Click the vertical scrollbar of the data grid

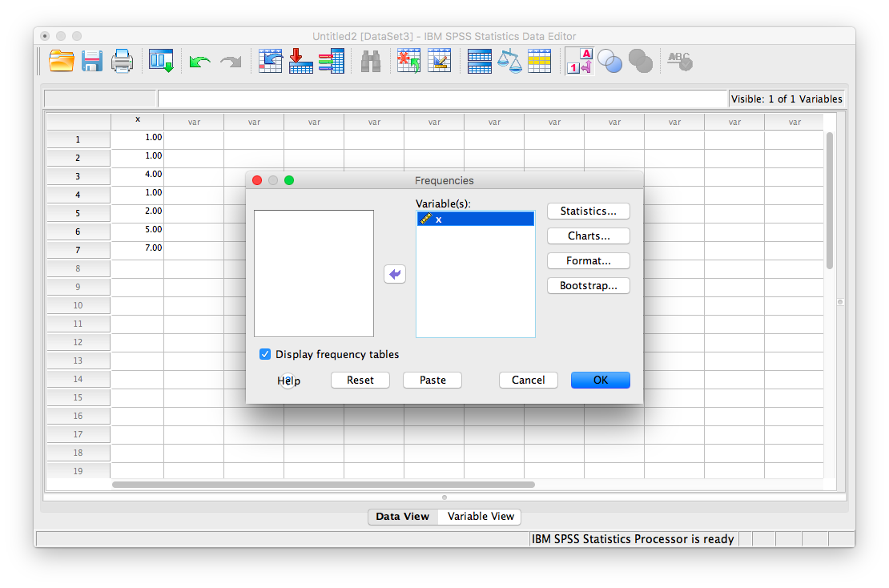point(830,201)
